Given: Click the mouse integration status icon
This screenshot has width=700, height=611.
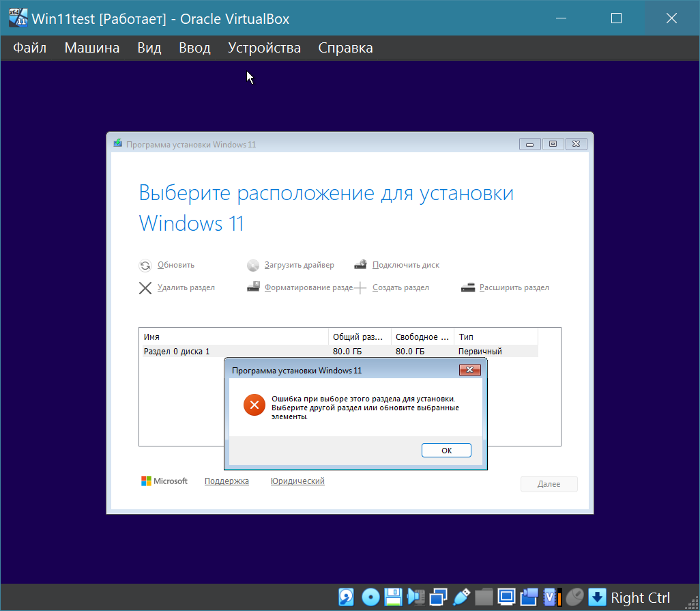Looking at the screenshot, I should [575, 597].
